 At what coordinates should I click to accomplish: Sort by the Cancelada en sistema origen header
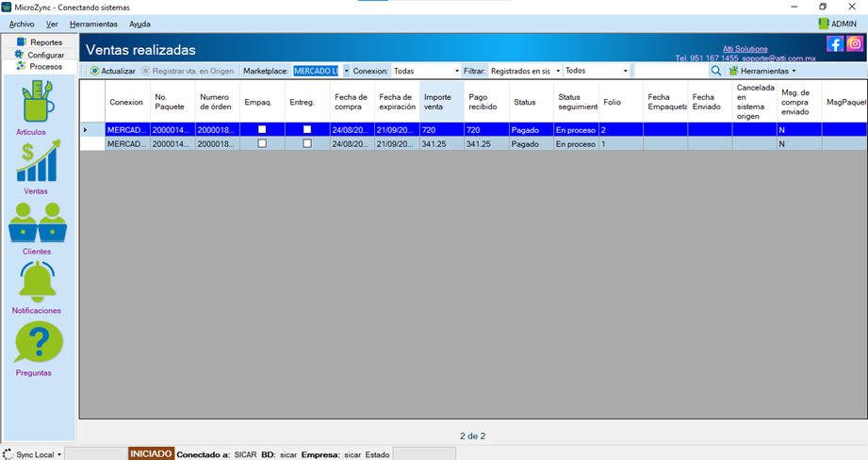pos(755,102)
